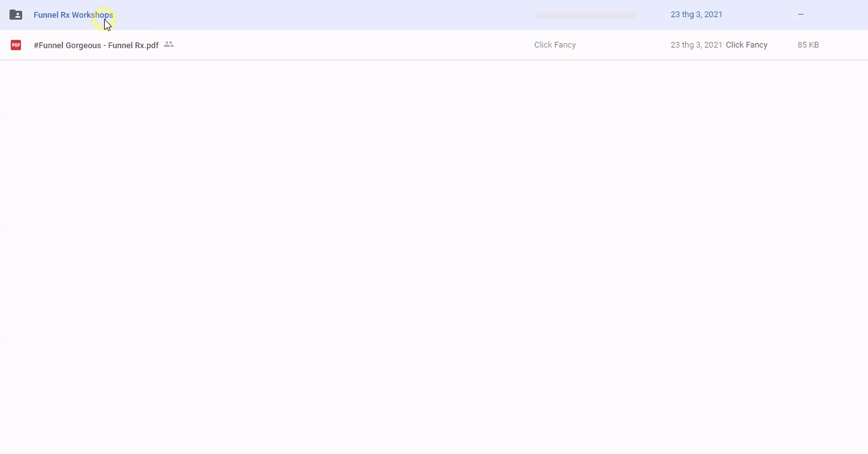
Task: Click the 85 KB file size
Action: click(x=808, y=45)
